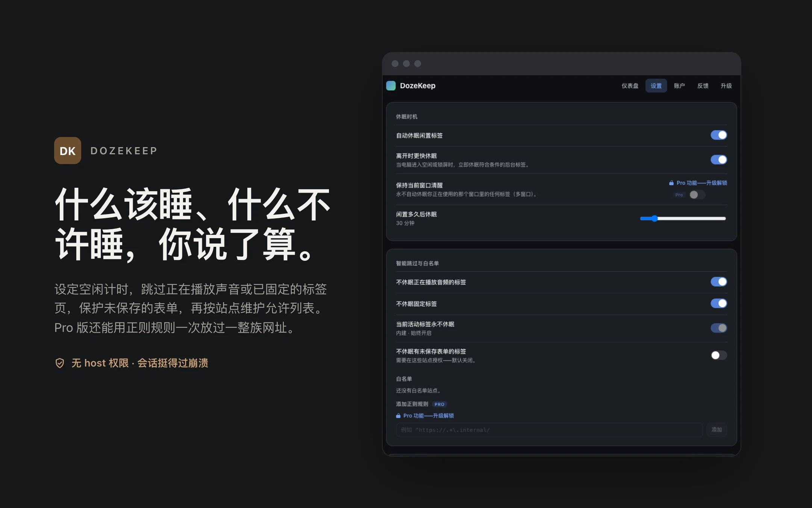Go to the 反馈 tab
Viewport: 812px width, 508px height.
(703, 86)
